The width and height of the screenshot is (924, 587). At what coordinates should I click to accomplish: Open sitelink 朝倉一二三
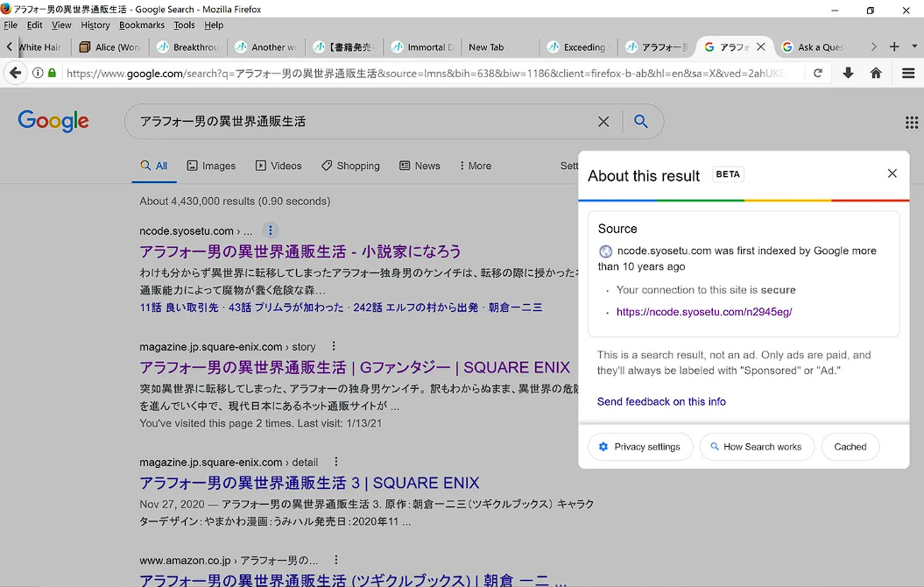515,308
